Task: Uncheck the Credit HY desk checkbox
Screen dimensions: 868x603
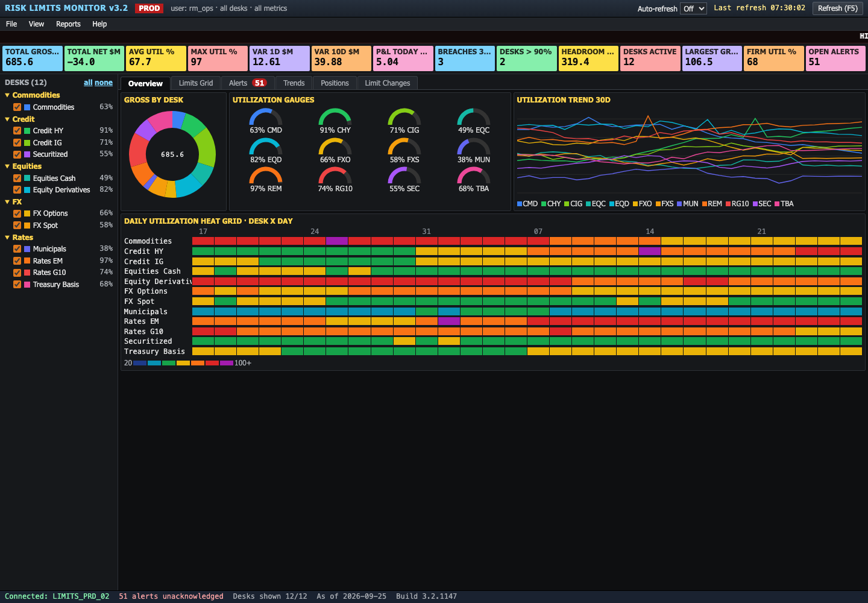Action: pos(17,131)
